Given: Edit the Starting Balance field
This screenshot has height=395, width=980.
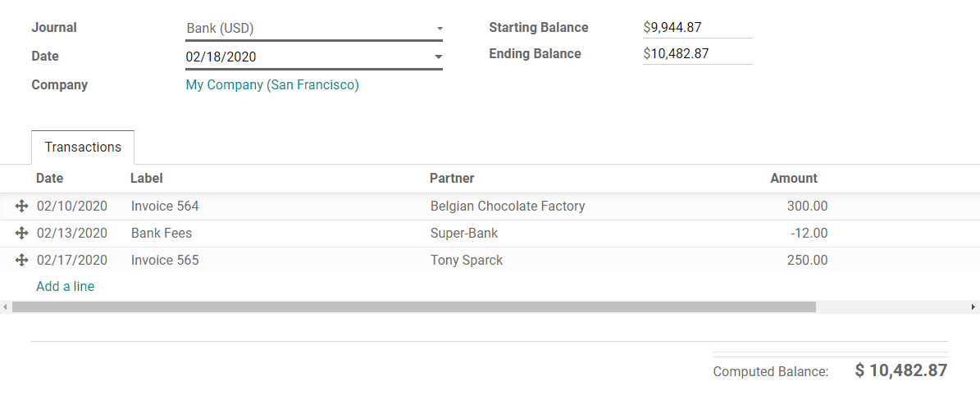Looking at the screenshot, I should coord(697,28).
